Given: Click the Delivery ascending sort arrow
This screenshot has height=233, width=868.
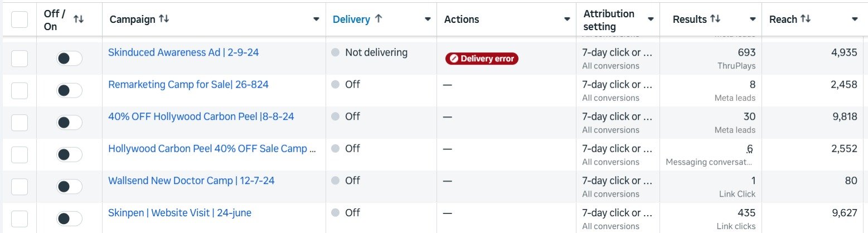Looking at the screenshot, I should click(x=379, y=19).
